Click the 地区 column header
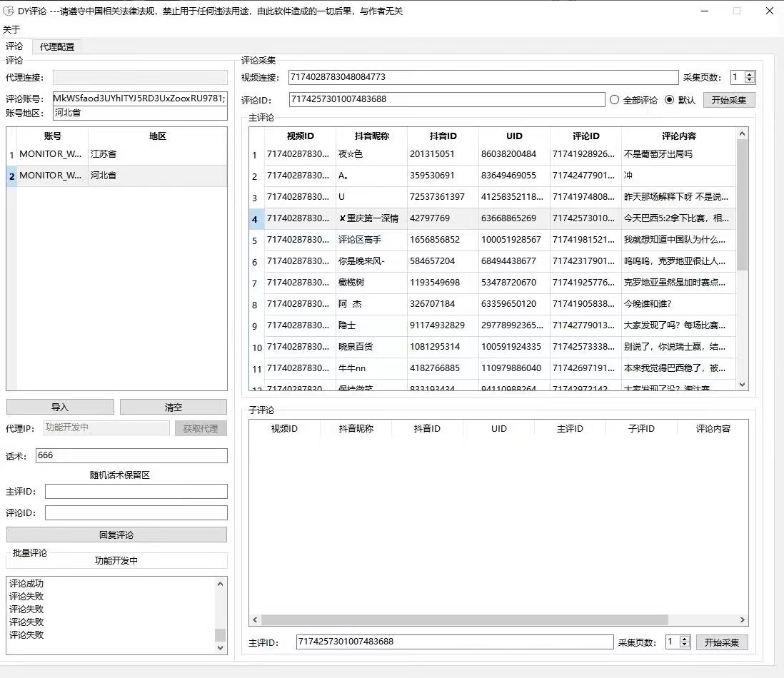The height and width of the screenshot is (678, 784). 158,136
